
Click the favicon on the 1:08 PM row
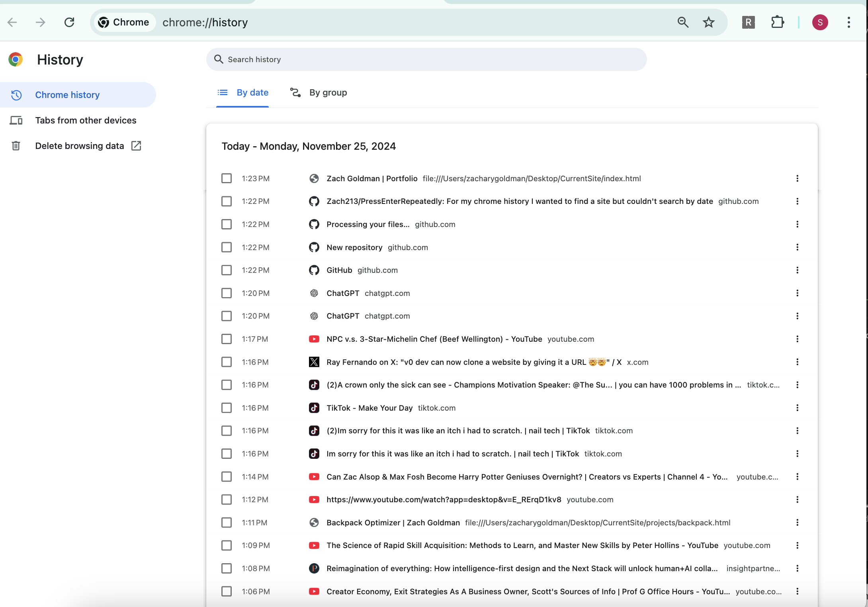click(314, 568)
